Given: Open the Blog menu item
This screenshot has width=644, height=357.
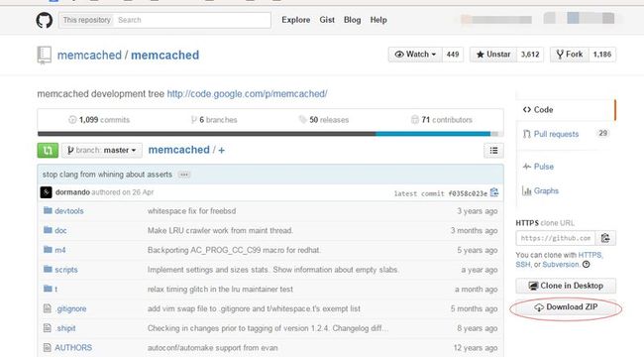Looking at the screenshot, I should [x=352, y=20].
